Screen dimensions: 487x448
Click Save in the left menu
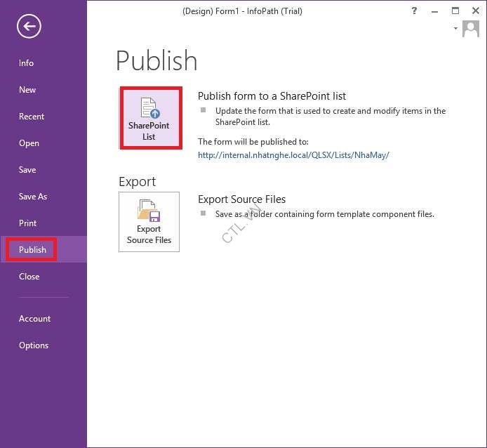[x=27, y=170]
